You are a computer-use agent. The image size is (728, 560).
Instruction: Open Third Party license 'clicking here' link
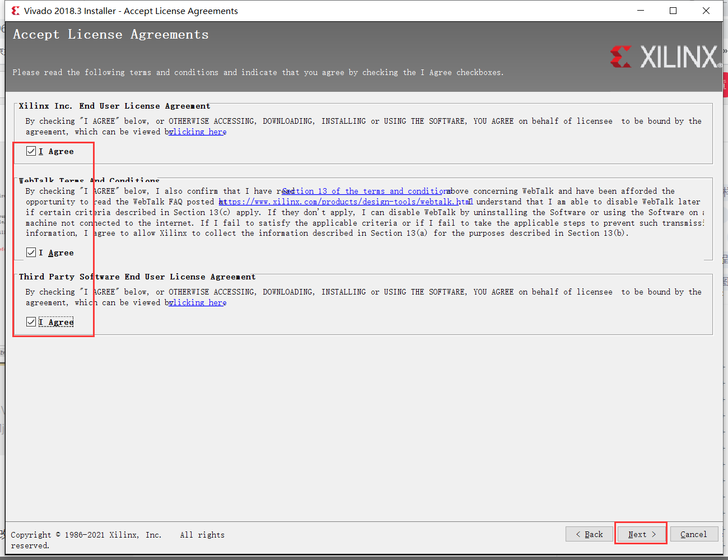tap(198, 302)
